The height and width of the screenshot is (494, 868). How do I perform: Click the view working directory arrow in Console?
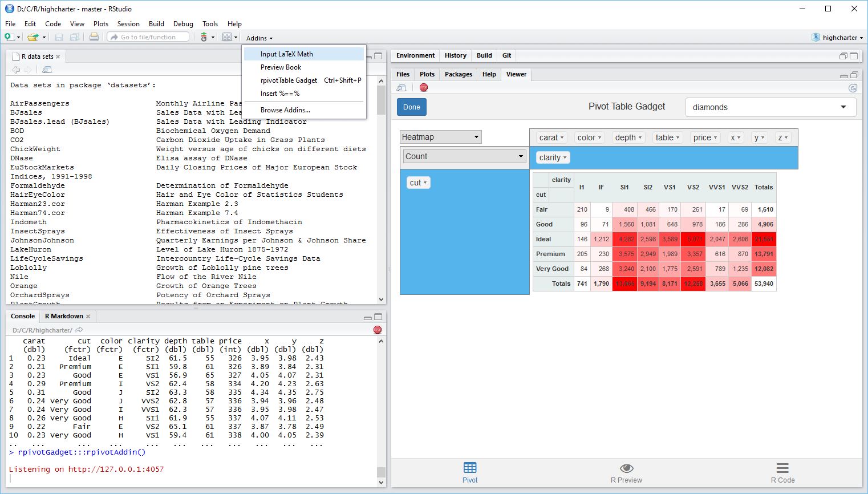(79, 330)
